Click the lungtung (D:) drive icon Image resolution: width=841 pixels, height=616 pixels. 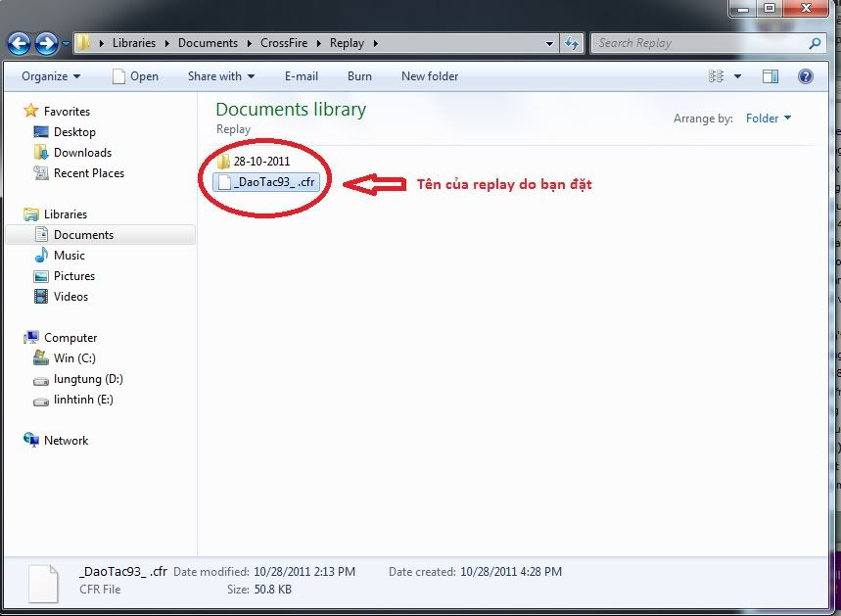[41, 381]
